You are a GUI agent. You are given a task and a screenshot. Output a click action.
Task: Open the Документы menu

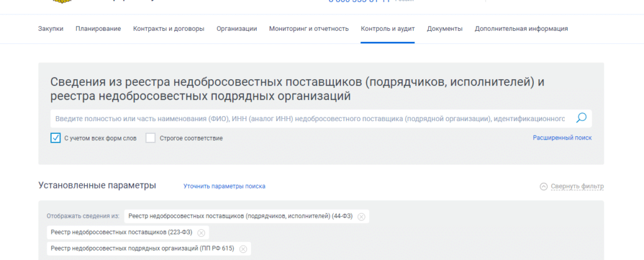click(445, 29)
